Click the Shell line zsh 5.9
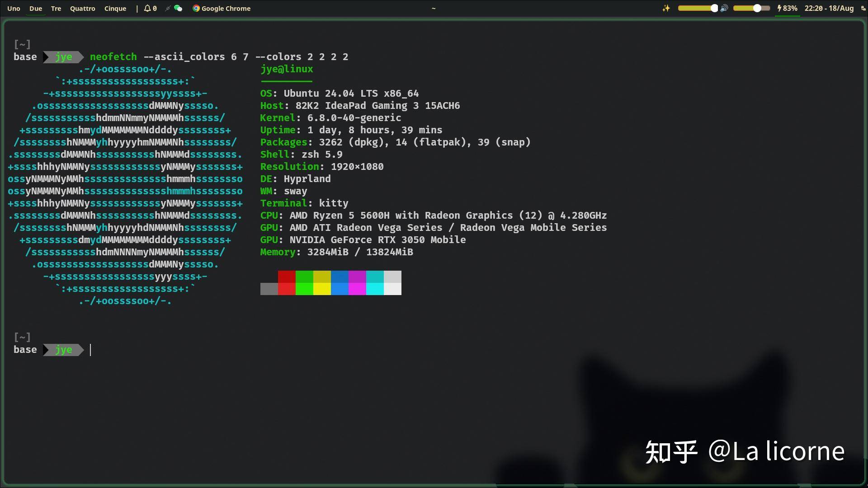 click(x=301, y=155)
